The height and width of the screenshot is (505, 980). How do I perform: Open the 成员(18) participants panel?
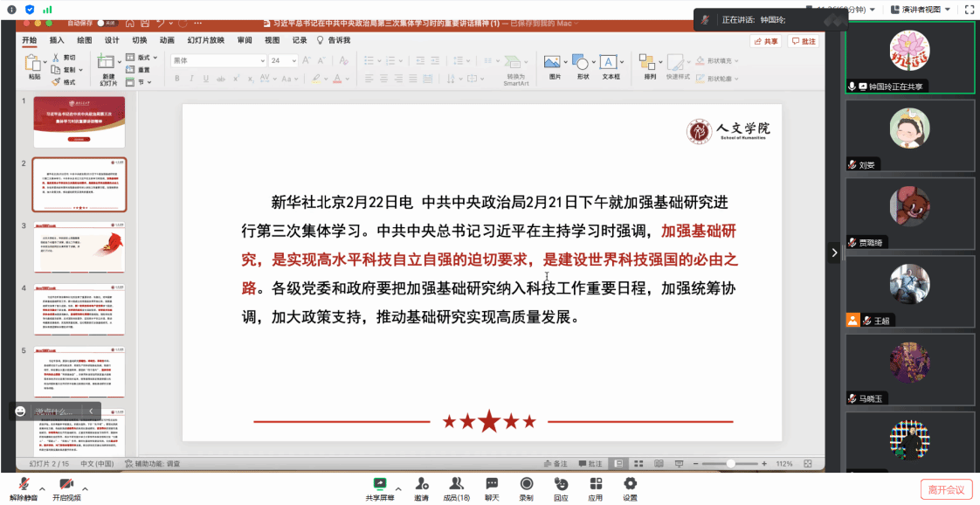tap(455, 483)
